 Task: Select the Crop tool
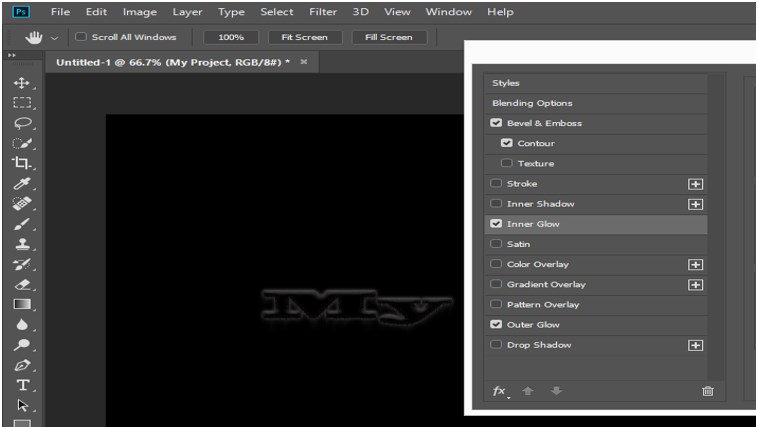[x=21, y=163]
